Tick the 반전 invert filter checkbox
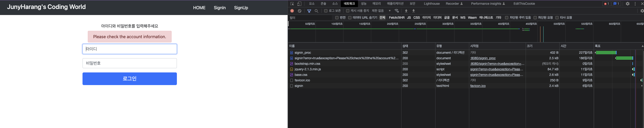Screen dimensions: 644x128 click(x=337, y=18)
